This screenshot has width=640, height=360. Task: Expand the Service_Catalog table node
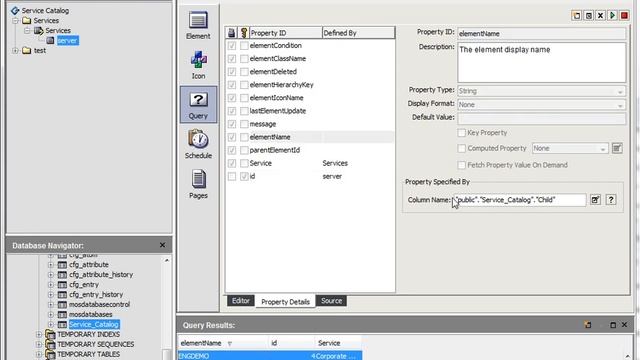pos(51,324)
